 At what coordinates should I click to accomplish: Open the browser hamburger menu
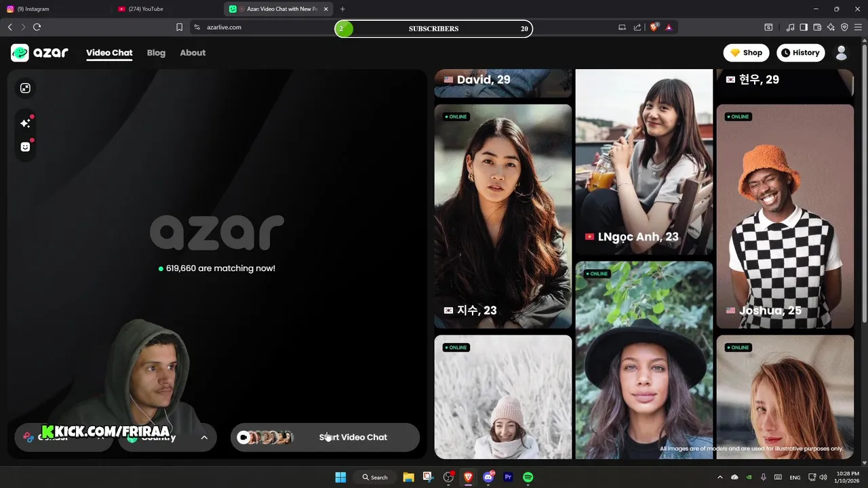point(859,27)
